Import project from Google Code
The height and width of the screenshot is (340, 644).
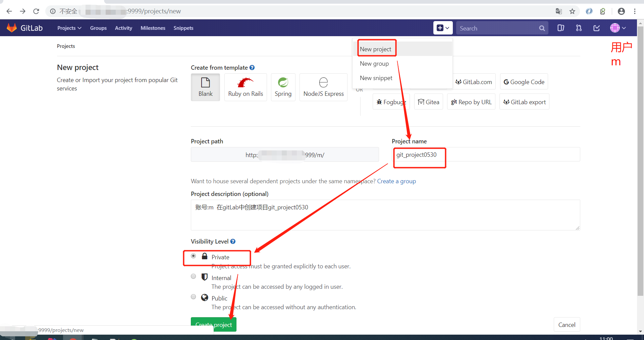click(524, 82)
